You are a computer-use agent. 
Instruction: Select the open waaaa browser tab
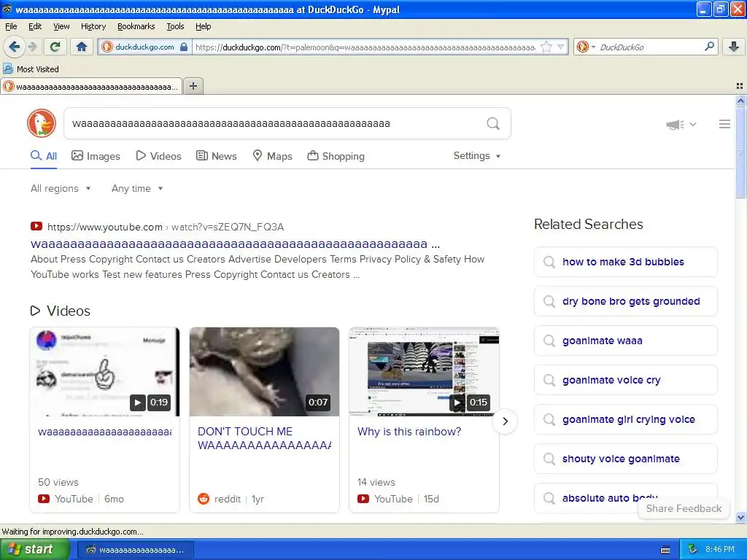(91, 86)
